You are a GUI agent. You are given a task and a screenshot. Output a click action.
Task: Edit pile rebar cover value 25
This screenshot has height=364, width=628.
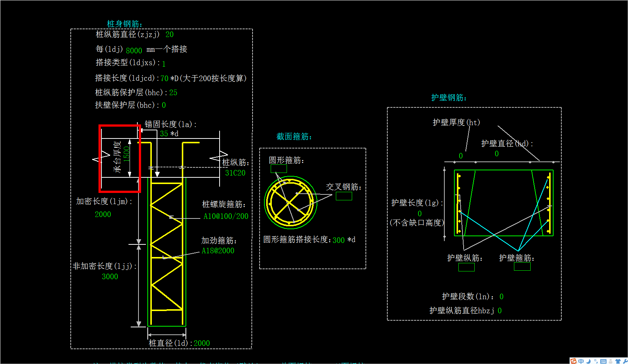pyautogui.click(x=173, y=93)
